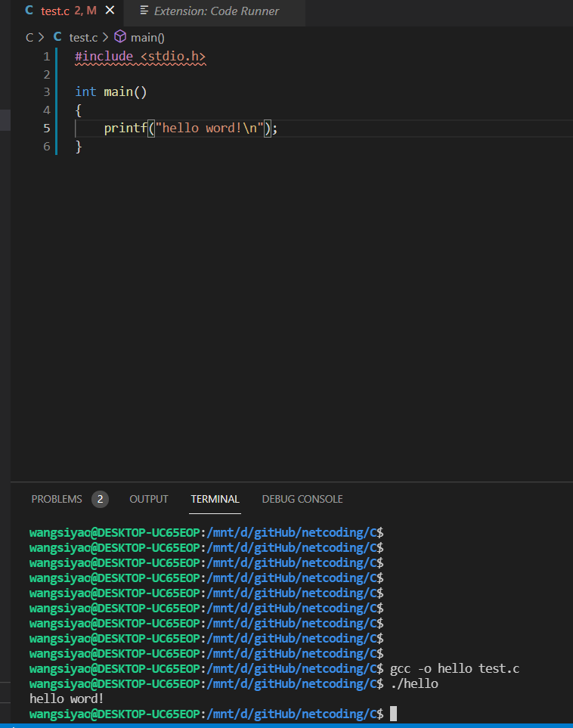Click the C file icon on test.c tab
573x728 pixels.
pyautogui.click(x=29, y=11)
